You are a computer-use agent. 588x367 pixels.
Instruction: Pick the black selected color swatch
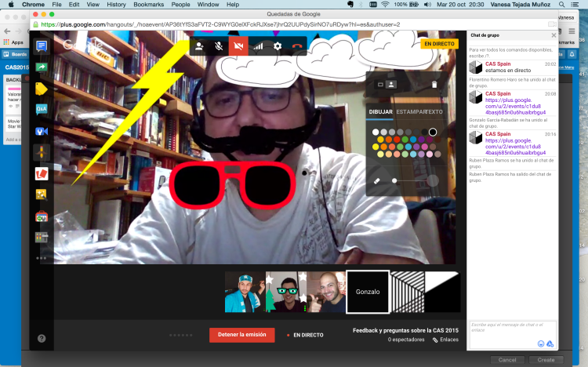[x=432, y=132]
